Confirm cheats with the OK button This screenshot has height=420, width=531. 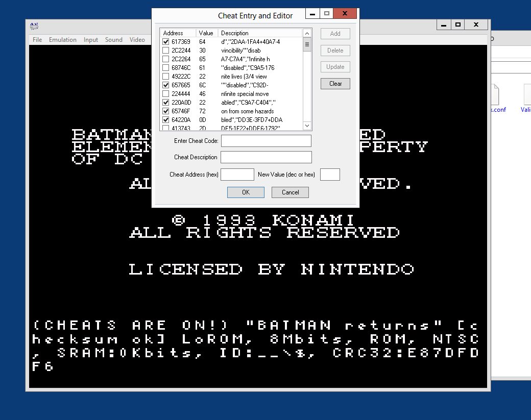[x=246, y=192]
